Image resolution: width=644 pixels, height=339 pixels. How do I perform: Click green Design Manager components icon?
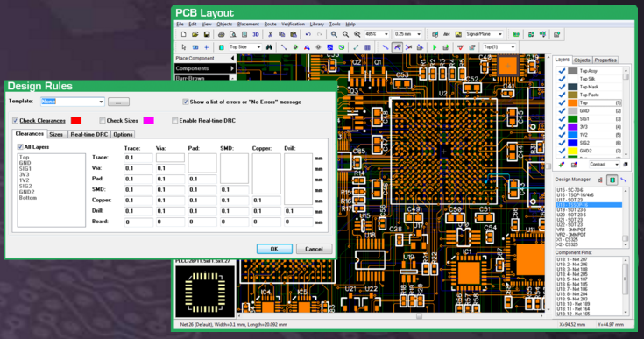click(612, 180)
